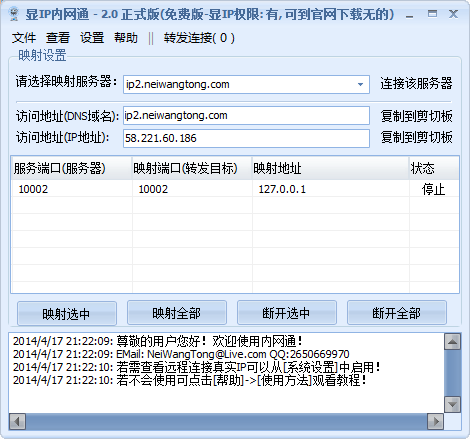
Task: Click the 连接该服务器 button
Action: (416, 83)
